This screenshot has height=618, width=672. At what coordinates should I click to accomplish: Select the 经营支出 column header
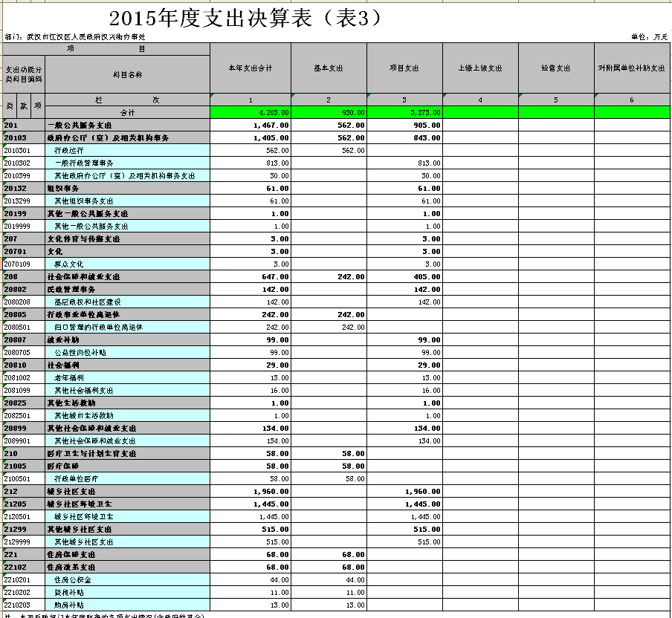tap(556, 68)
